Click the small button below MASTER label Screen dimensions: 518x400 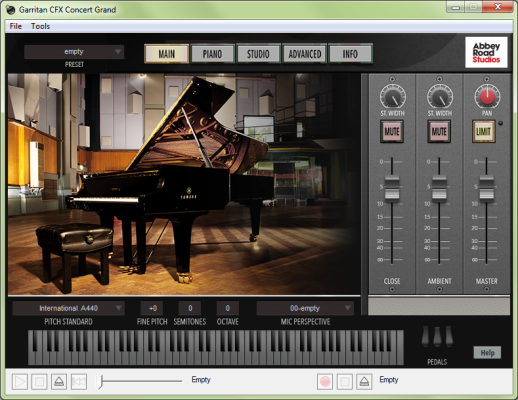487,289
